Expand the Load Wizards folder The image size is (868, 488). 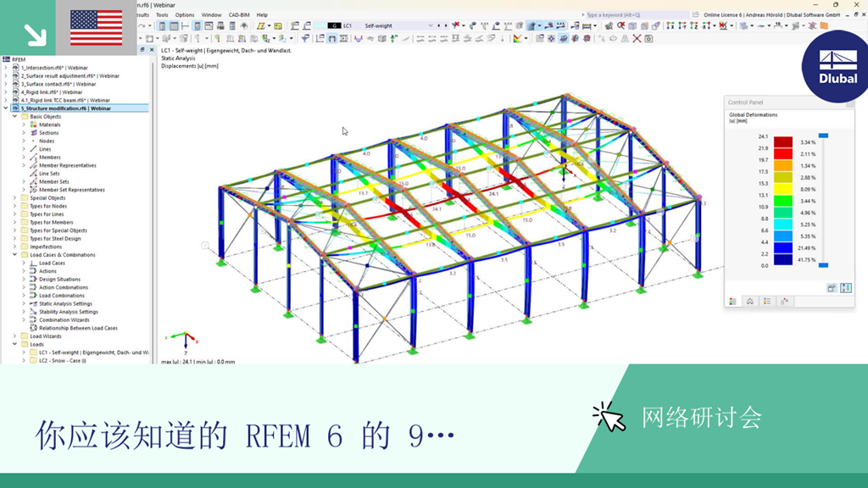tap(15, 335)
